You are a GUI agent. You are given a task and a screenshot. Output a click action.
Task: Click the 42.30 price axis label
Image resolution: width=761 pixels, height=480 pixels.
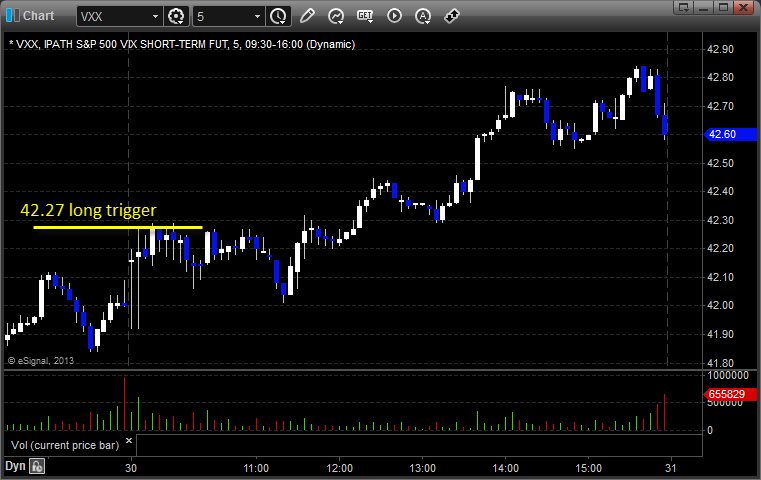pos(720,220)
